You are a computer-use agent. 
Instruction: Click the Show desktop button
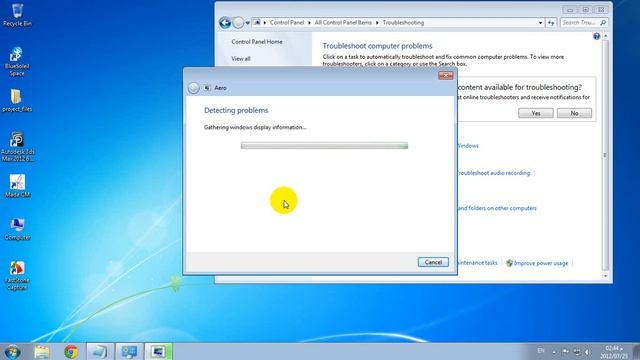point(636,351)
